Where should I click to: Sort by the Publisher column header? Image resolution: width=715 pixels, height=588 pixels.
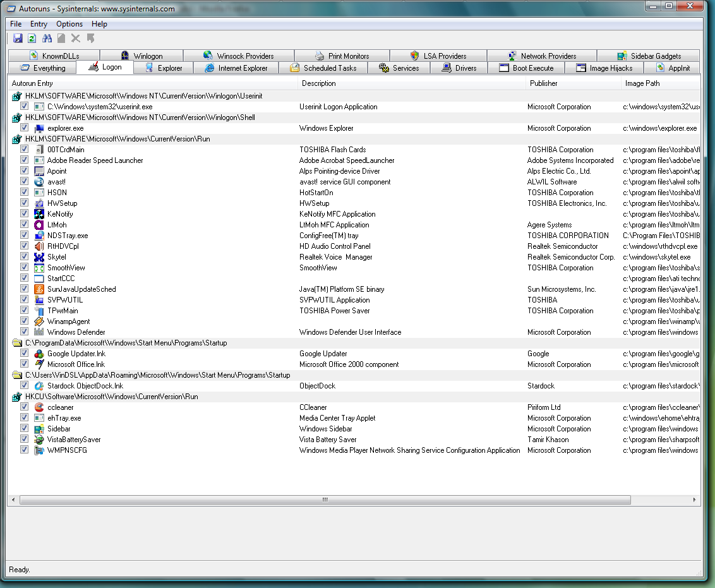click(x=543, y=83)
